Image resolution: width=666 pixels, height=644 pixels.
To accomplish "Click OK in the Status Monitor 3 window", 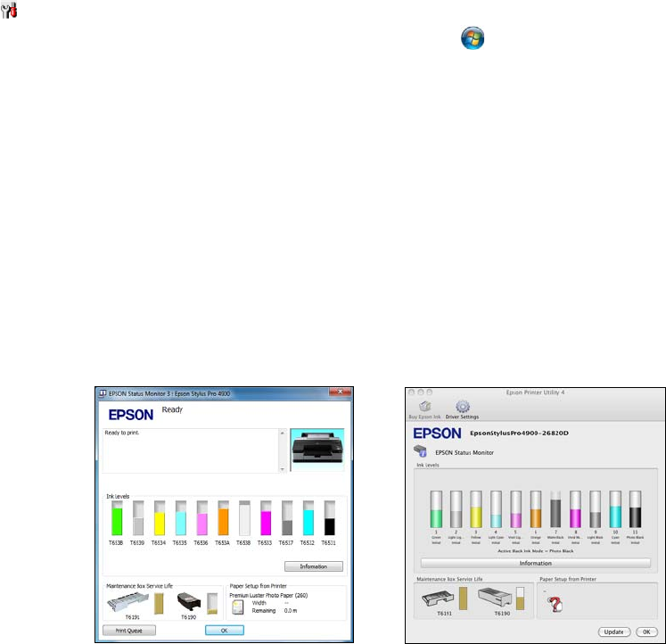I will pyautogui.click(x=225, y=631).
